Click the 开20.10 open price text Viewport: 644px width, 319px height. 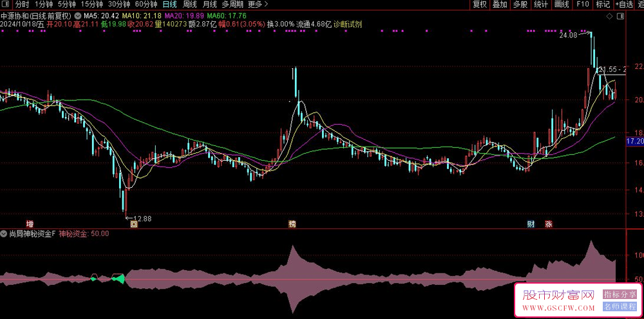click(x=59, y=24)
